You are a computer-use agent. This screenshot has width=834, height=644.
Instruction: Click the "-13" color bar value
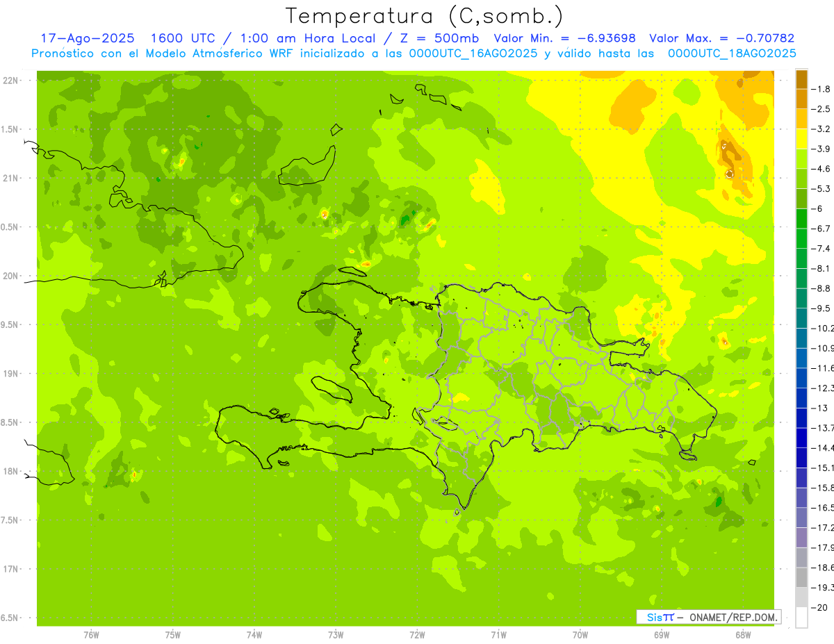tap(819, 408)
